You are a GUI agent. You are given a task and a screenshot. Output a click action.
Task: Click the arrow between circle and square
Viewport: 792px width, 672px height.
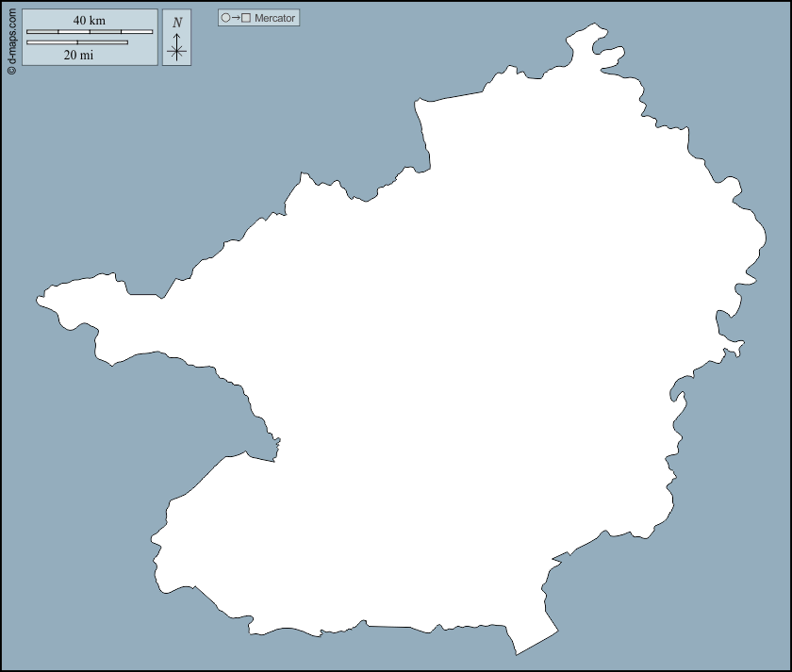(x=238, y=17)
